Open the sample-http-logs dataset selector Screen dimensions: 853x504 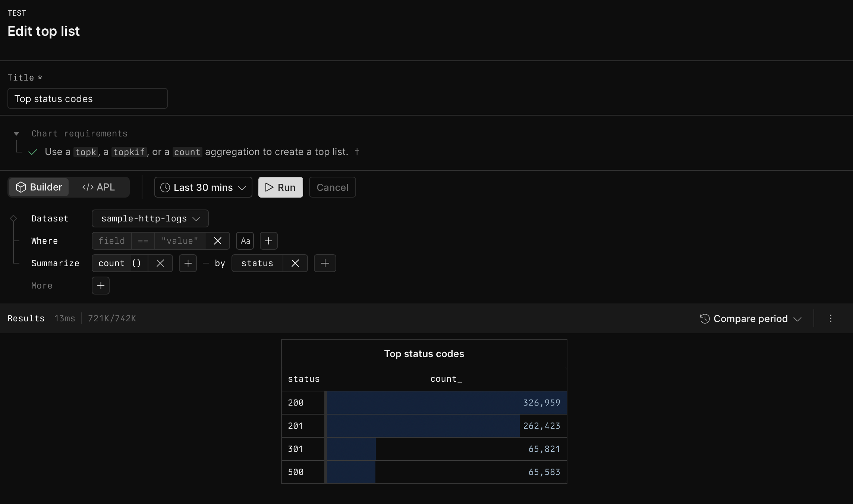(x=150, y=218)
